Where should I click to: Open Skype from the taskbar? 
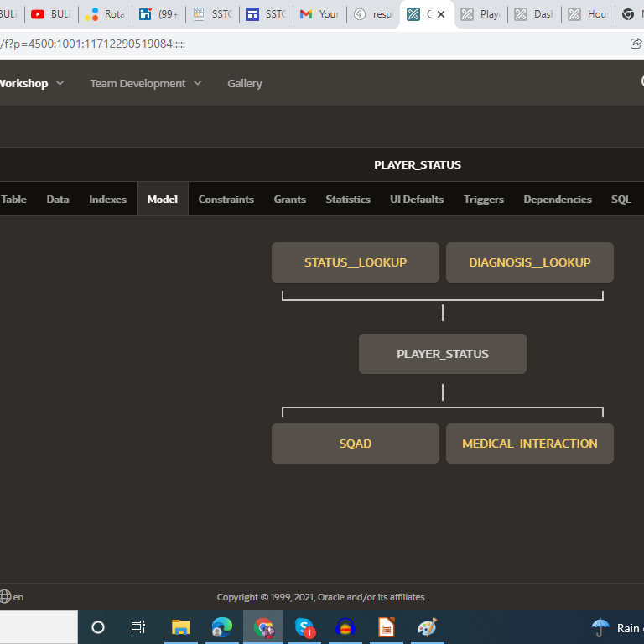[304, 627]
